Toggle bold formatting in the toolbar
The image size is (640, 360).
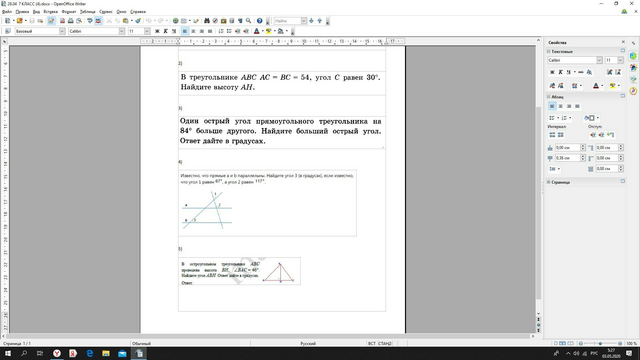pos(157,31)
